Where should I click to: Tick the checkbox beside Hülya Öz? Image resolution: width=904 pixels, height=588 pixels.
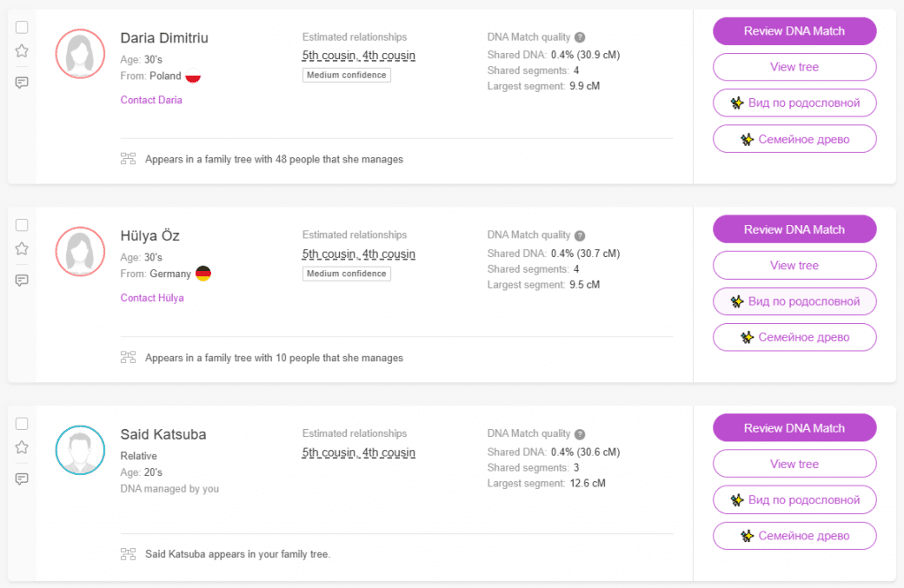pyautogui.click(x=22, y=225)
